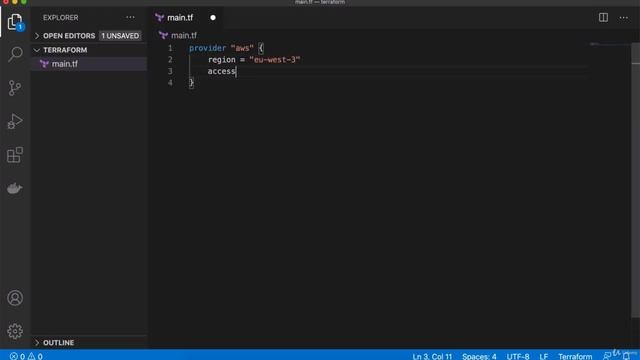Open the Manage gear icon
Image resolution: width=640 pixels, height=360 pixels.
pyautogui.click(x=15, y=331)
